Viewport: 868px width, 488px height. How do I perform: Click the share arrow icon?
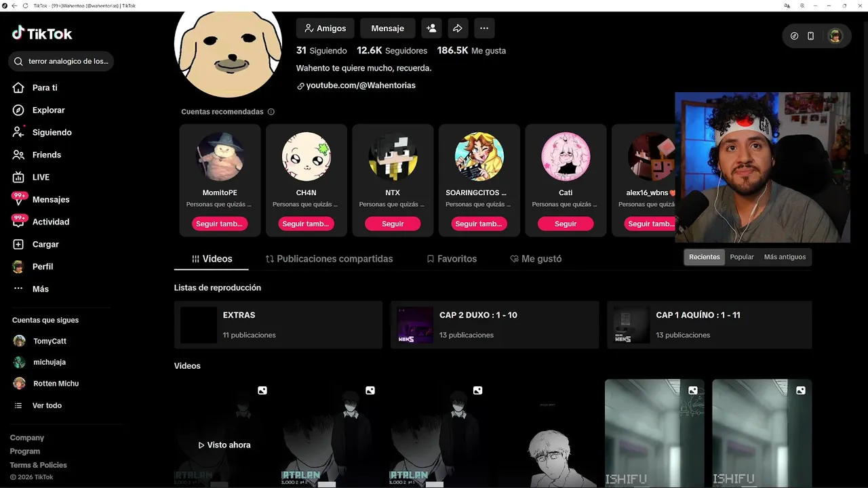pyautogui.click(x=457, y=28)
